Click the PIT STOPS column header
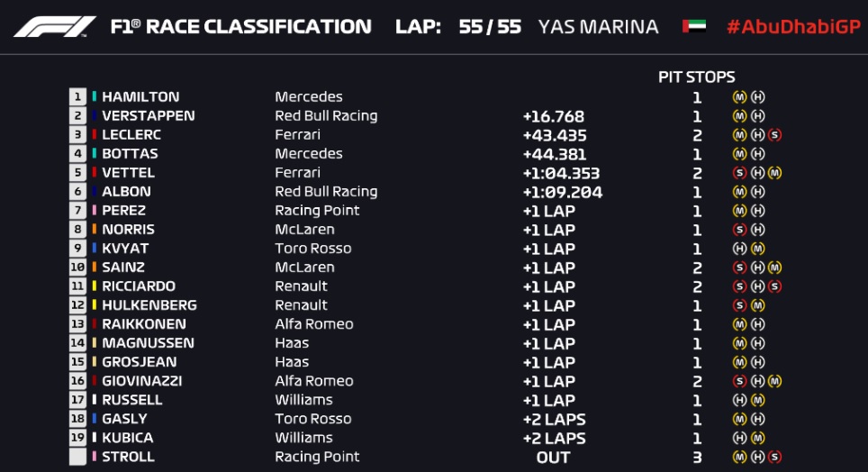The image size is (868, 472). tap(696, 77)
